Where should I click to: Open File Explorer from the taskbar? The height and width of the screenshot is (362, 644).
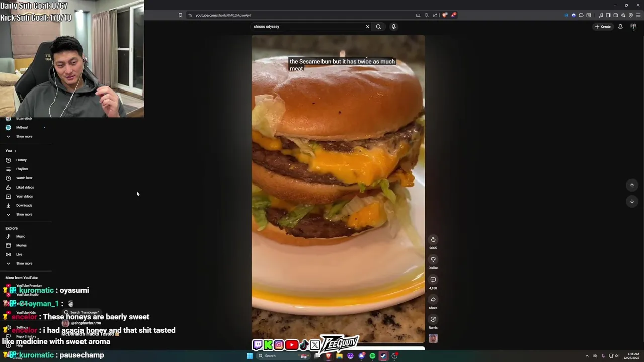pyautogui.click(x=340, y=356)
